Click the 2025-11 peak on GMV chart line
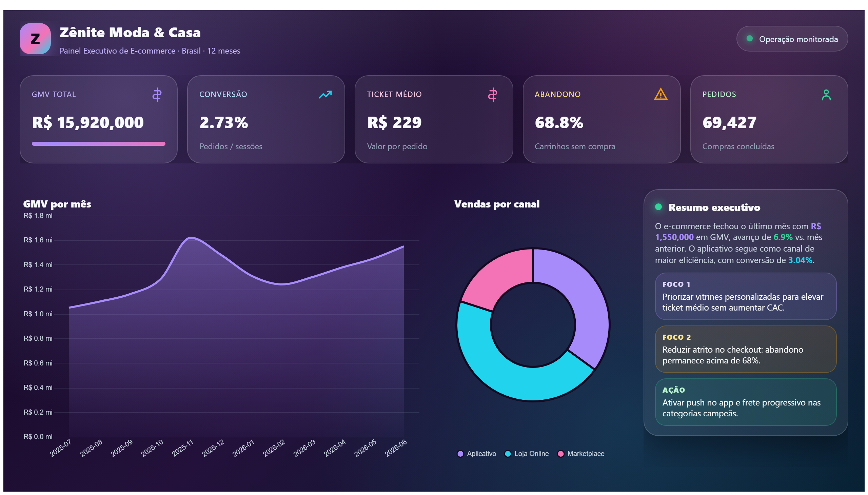The height and width of the screenshot is (495, 868). tap(191, 237)
